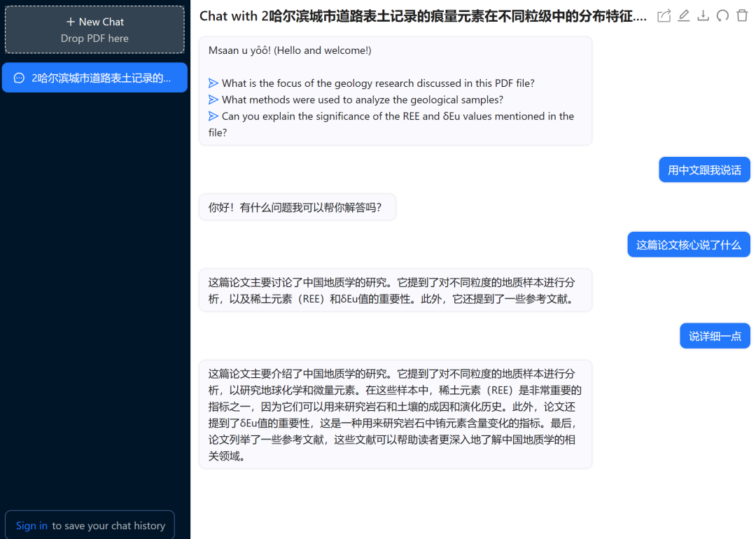The image size is (756, 539).
Task: Download the chat using the download icon
Action: coord(703,15)
